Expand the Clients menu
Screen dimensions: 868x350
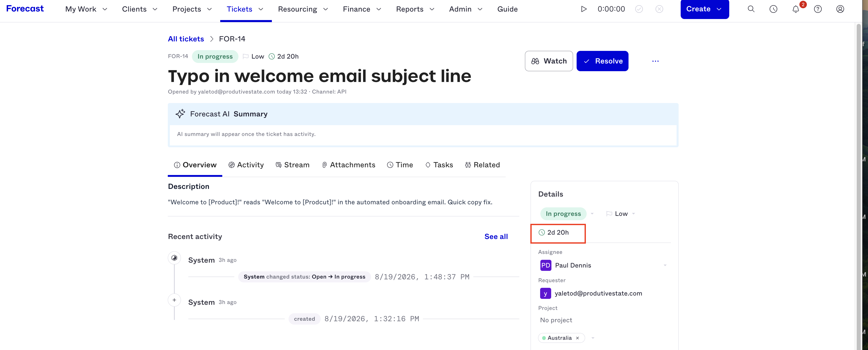click(140, 9)
